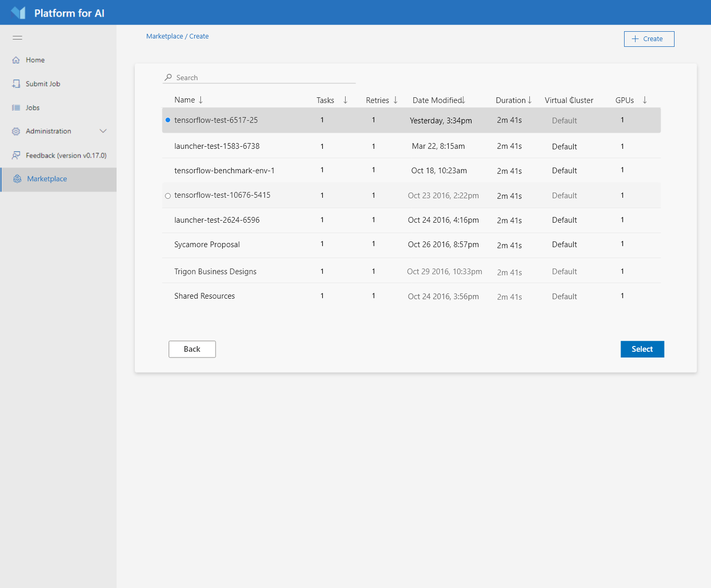Open Feedback (version v0.17.0) item
Viewport: 711px width, 588px height.
click(x=58, y=155)
